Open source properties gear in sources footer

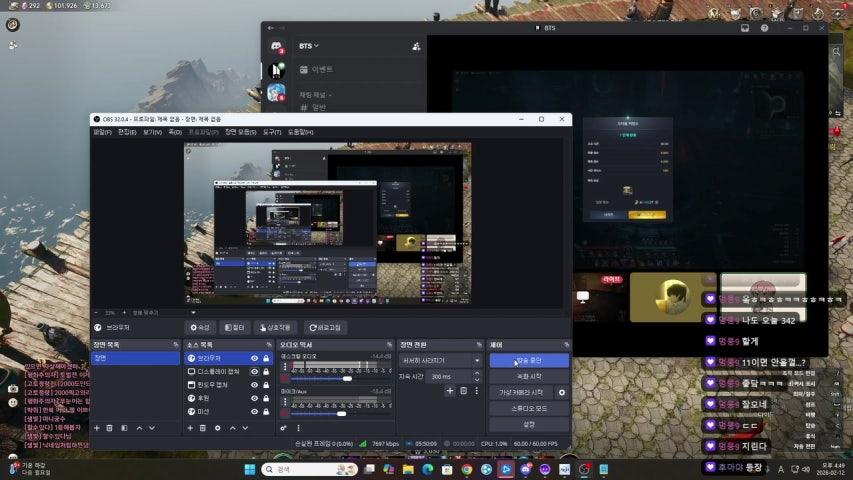[218, 428]
